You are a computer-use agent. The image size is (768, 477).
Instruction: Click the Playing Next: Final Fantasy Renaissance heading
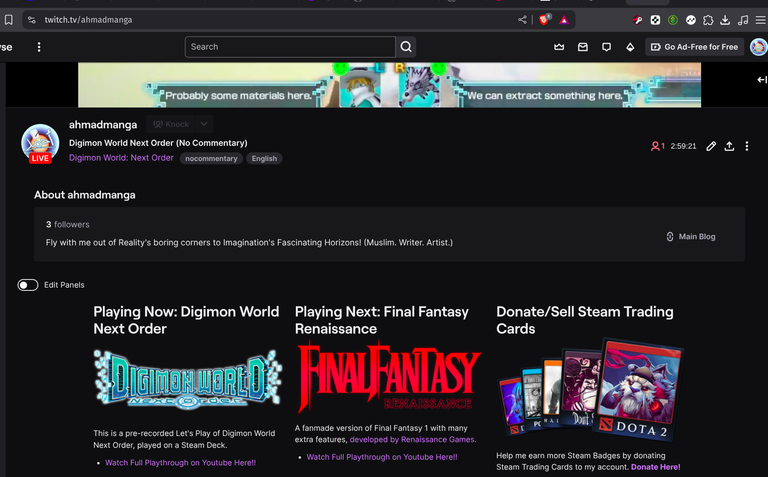click(x=382, y=320)
